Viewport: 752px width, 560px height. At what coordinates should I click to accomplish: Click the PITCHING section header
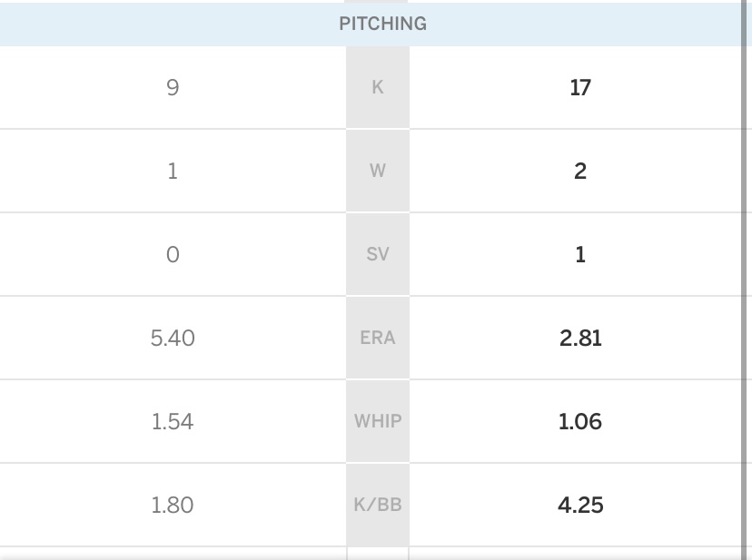point(382,24)
